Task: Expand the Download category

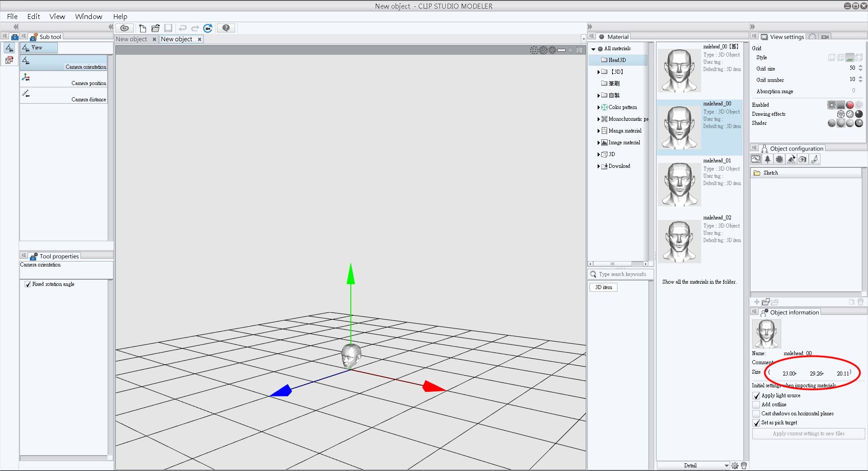Action: (599, 167)
